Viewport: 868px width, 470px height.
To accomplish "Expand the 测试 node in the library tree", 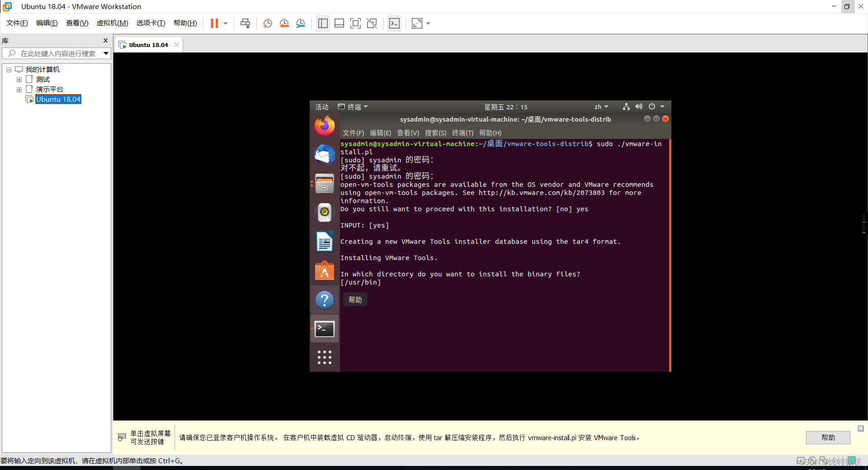I will (19, 79).
